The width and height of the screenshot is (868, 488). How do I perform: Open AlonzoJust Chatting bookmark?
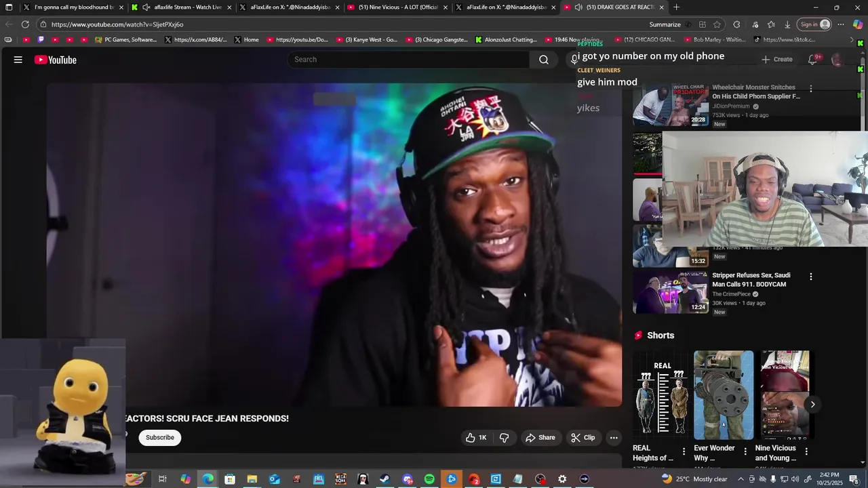tap(505, 40)
